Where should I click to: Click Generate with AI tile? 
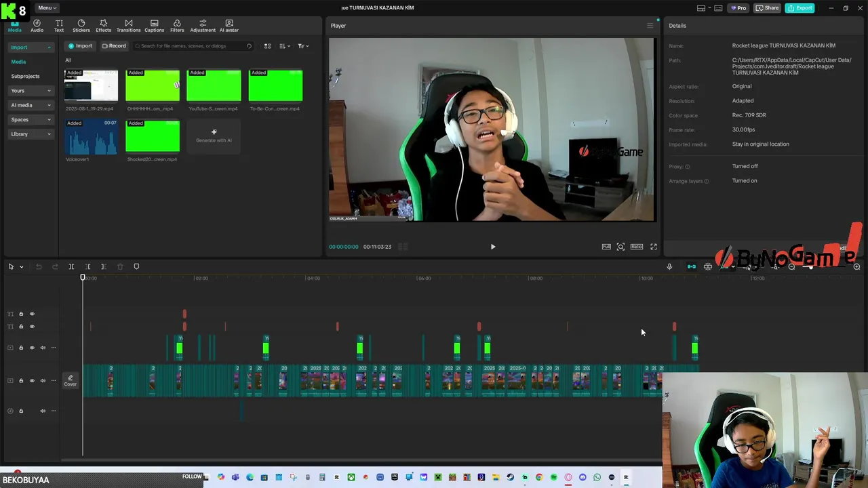click(x=214, y=136)
